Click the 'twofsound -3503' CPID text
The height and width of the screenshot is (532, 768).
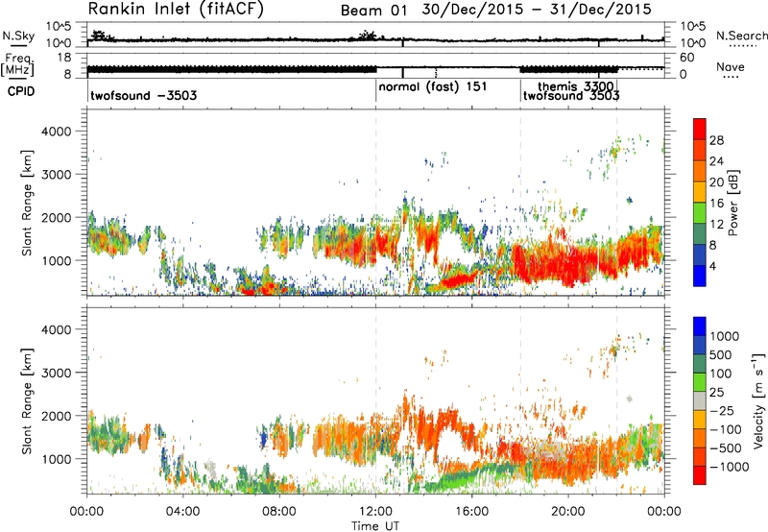click(x=143, y=95)
